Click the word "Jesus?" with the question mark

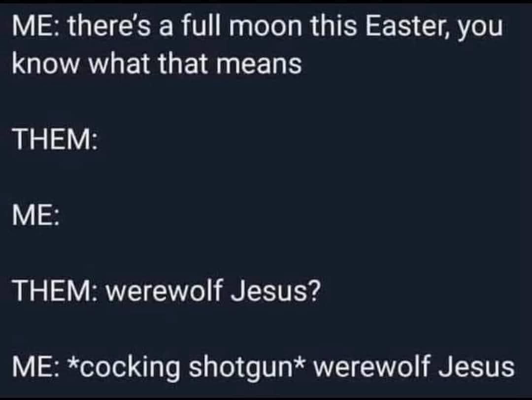tap(275, 292)
